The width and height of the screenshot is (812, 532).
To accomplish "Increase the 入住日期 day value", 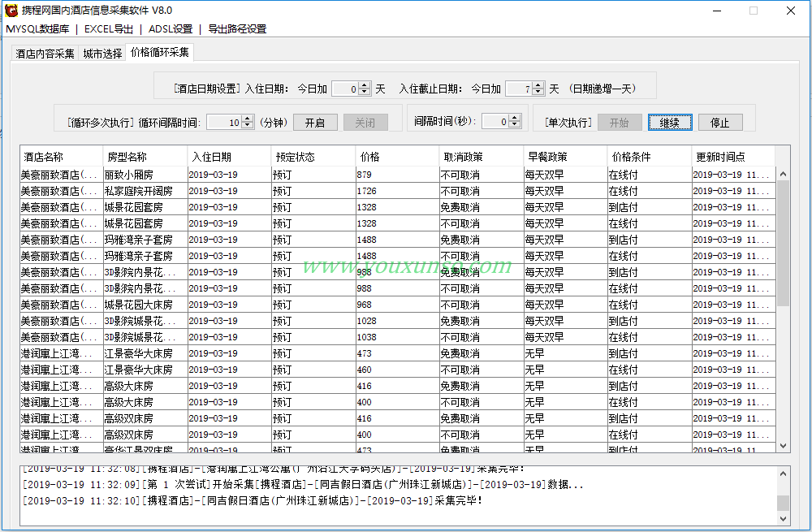I will click(365, 85).
